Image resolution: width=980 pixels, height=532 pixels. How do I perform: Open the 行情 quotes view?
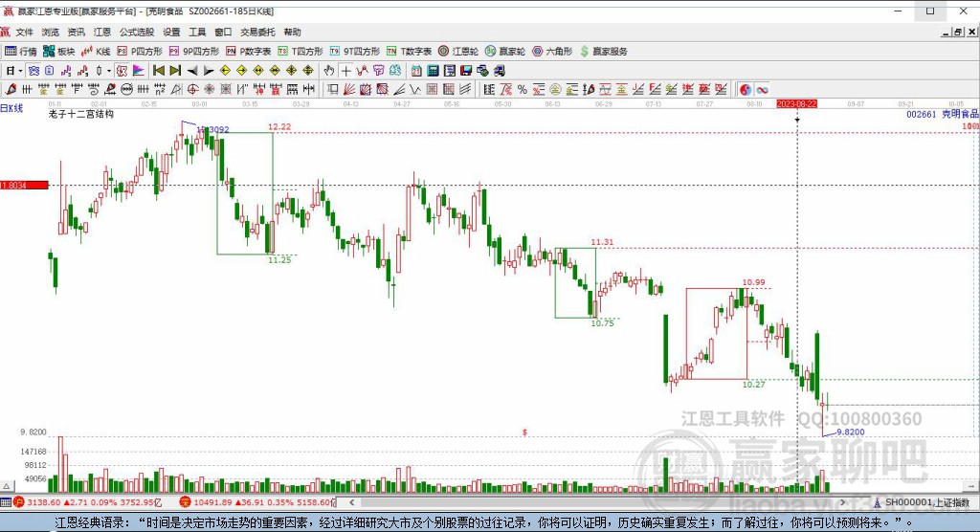(21, 52)
